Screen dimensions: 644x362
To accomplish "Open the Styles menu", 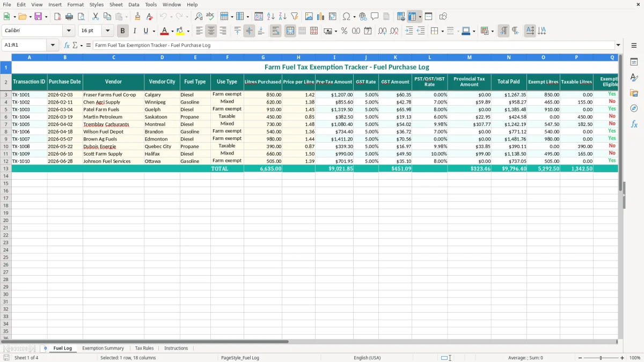I will coord(97,4).
